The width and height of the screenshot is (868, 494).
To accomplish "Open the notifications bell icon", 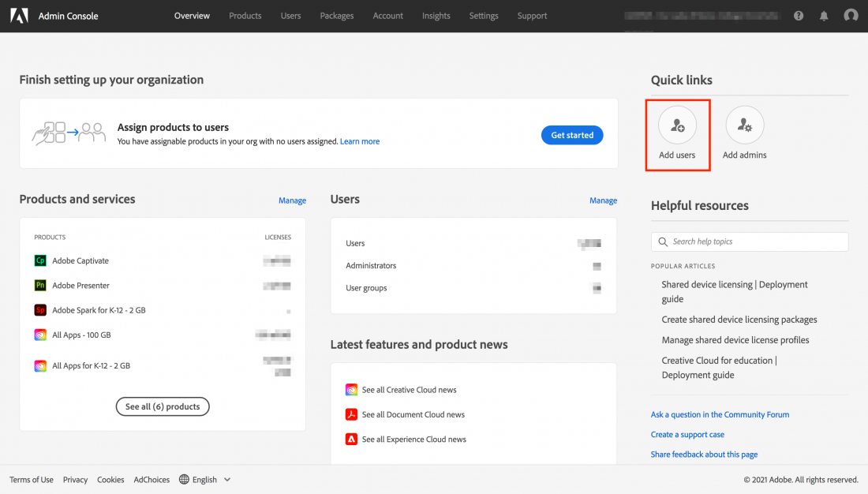I will click(824, 16).
